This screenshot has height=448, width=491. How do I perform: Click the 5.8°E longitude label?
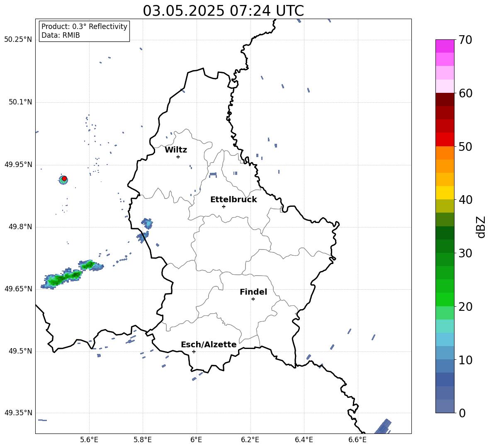coord(143,440)
